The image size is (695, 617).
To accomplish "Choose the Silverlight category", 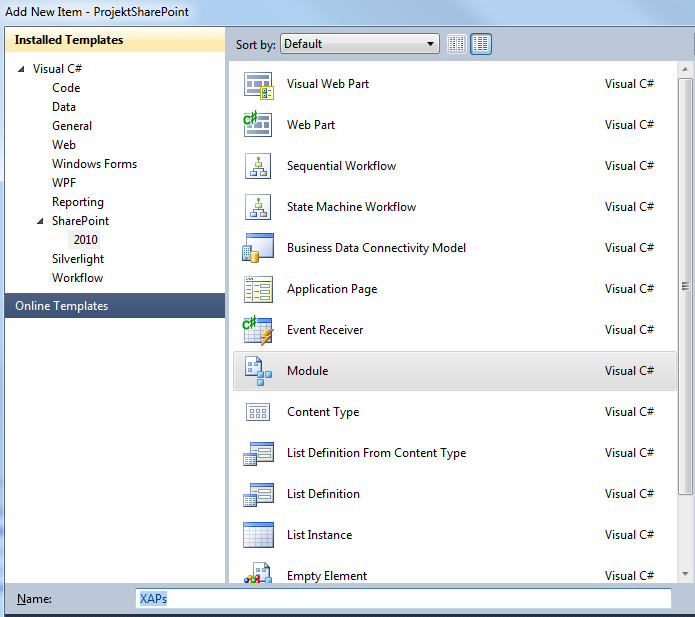I will pyautogui.click(x=78, y=259).
